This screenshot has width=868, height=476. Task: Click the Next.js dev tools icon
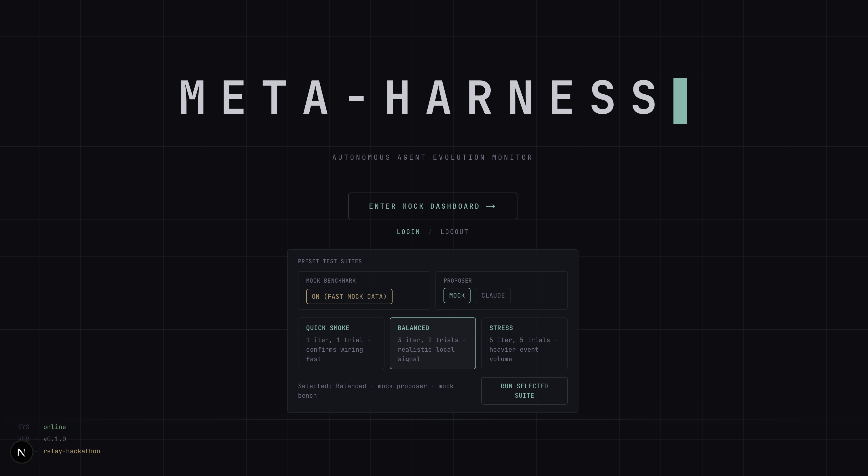[x=22, y=452]
